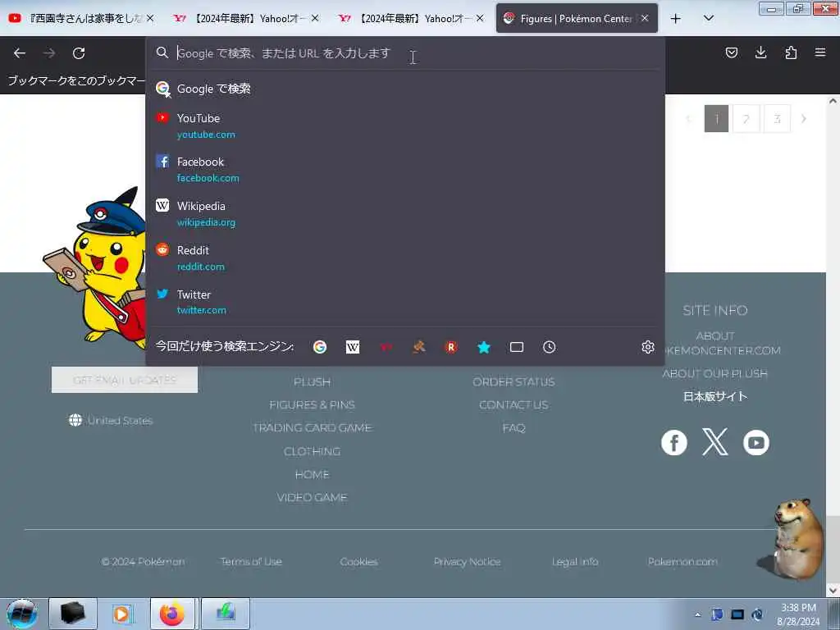Search history using the clock icon

(549, 347)
